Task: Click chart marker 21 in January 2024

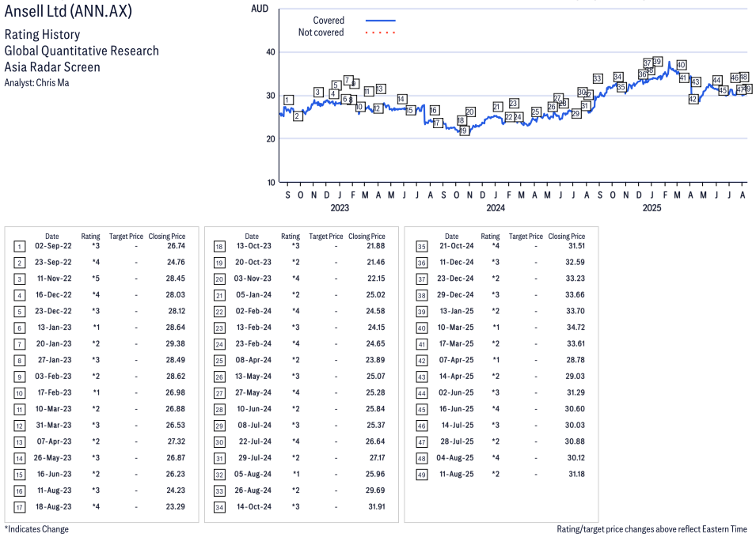Action: pos(498,107)
